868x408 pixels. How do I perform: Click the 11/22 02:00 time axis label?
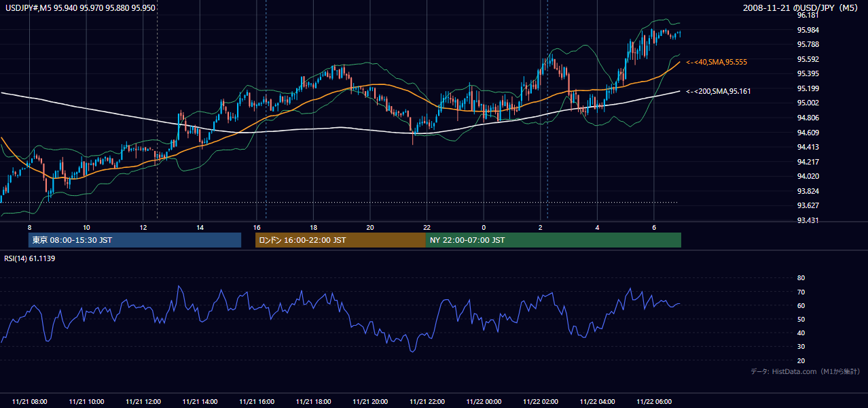541,402
